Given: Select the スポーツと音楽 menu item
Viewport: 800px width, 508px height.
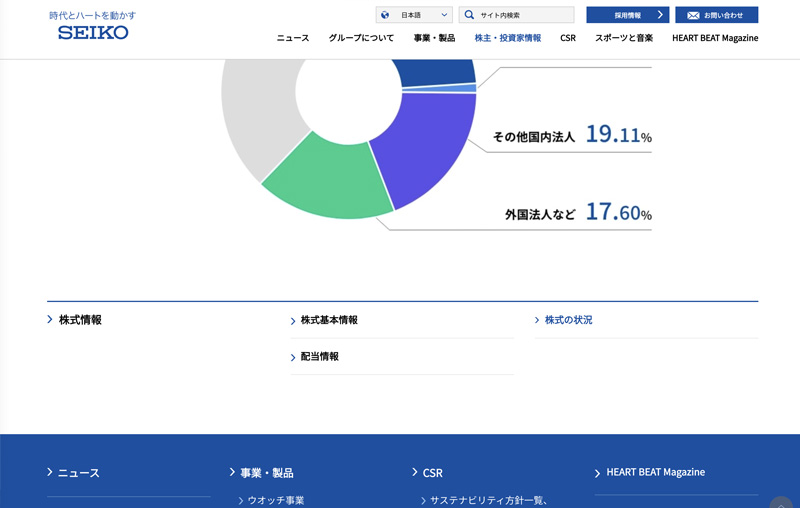Looking at the screenshot, I should point(623,38).
